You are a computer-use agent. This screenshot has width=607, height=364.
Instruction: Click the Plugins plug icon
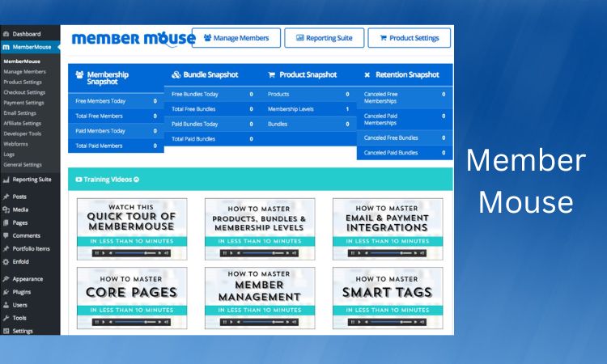coord(6,292)
